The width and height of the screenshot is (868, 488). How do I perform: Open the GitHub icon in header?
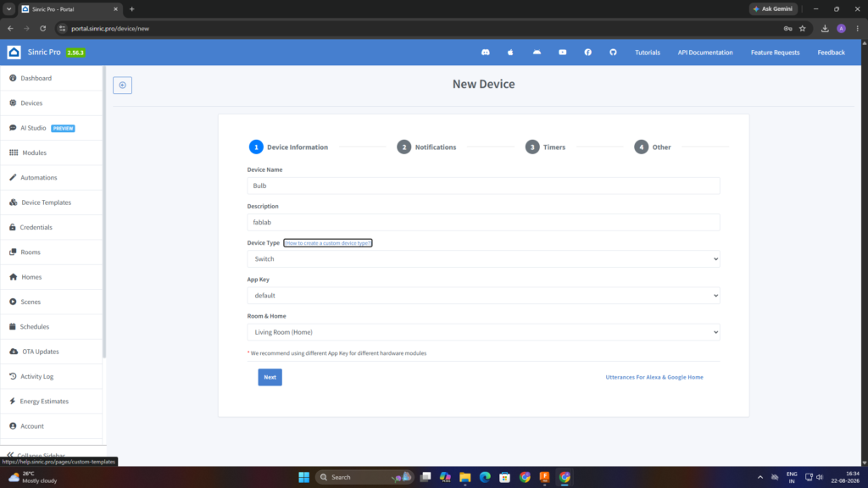pos(613,52)
